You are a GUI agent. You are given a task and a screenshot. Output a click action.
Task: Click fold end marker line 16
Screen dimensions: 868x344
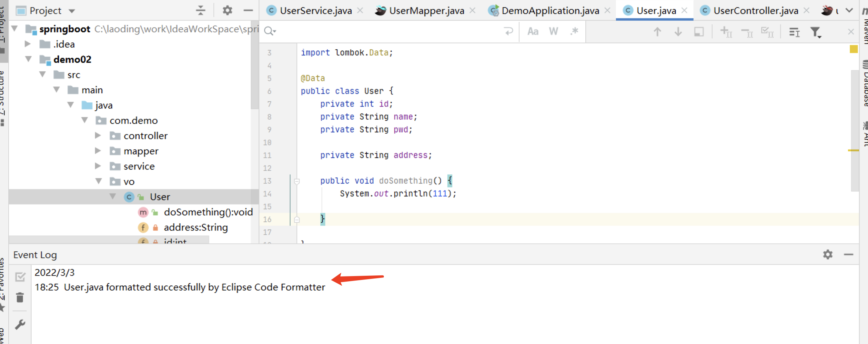click(297, 219)
